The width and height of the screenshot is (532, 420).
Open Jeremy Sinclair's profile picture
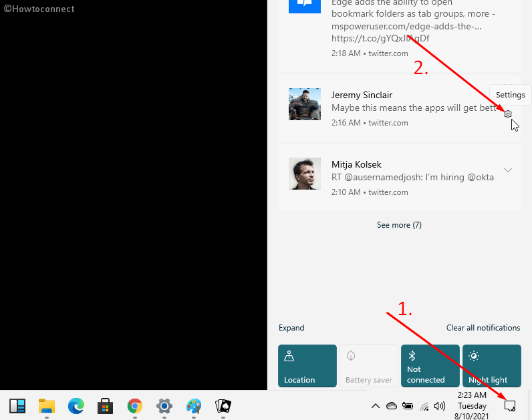point(304,104)
